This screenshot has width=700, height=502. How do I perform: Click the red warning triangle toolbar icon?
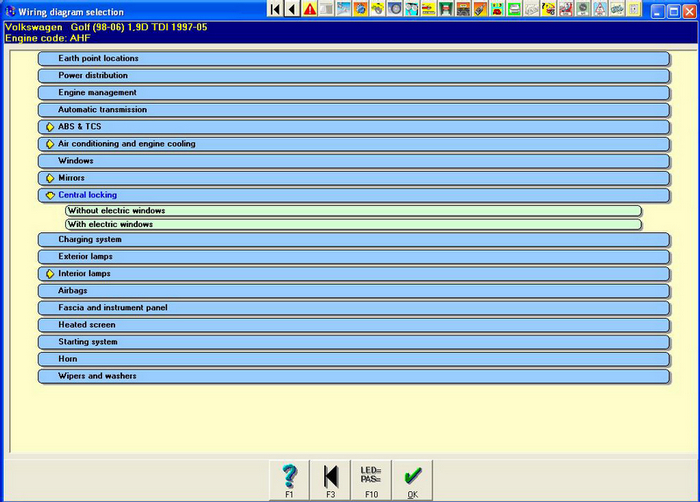pyautogui.click(x=309, y=10)
